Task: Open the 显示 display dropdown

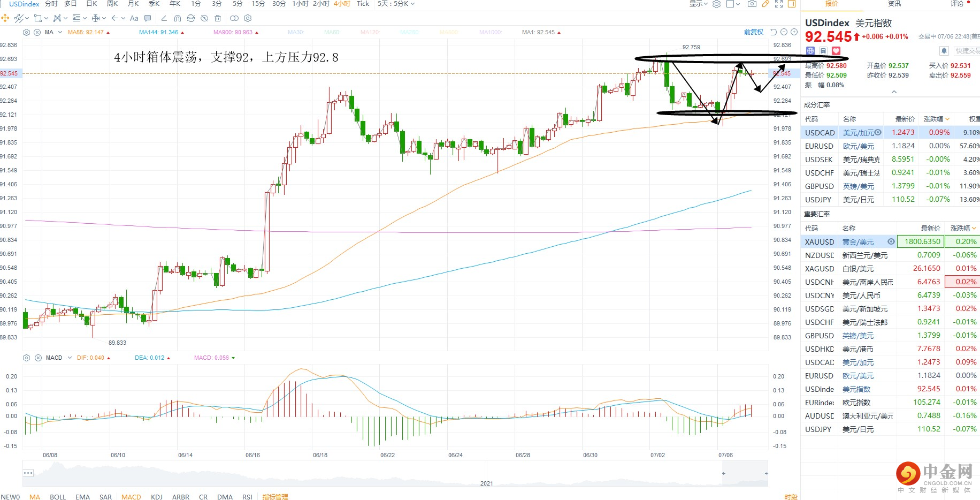Action: tap(698, 4)
